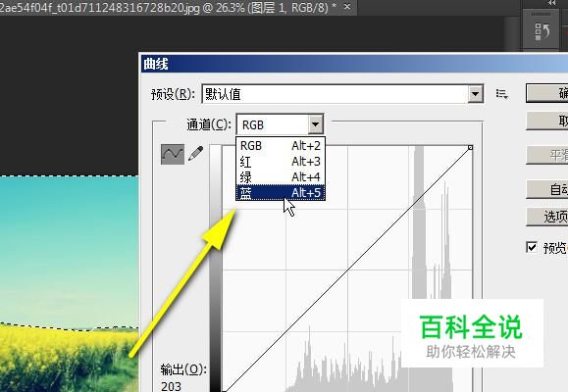The height and width of the screenshot is (392, 568).
Task: Collapse the side panel dock arrows
Action: coord(551,2)
